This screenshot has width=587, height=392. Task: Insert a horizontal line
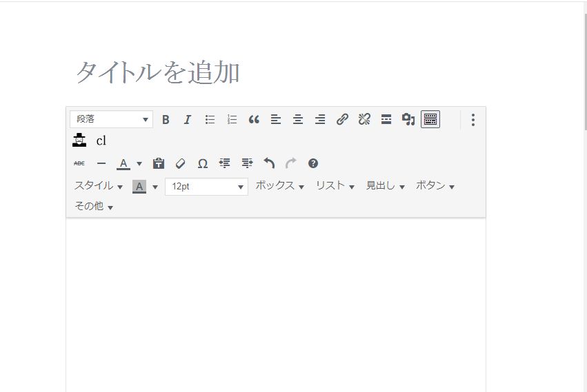coord(101,163)
